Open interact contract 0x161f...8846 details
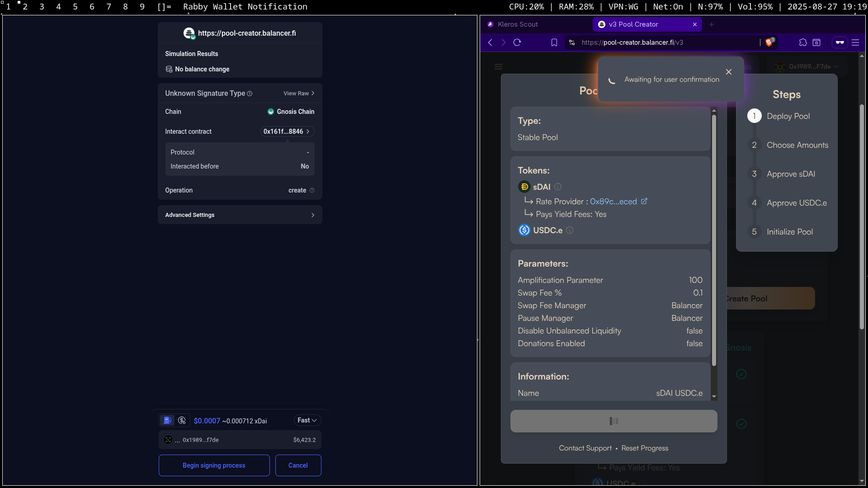Screen dimensions: 868x488 click(287, 131)
